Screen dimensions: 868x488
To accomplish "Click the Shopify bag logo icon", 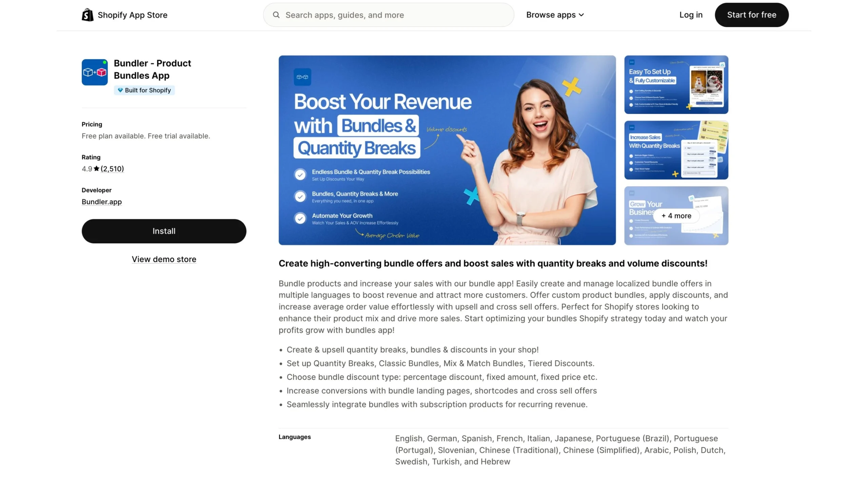I will click(87, 15).
